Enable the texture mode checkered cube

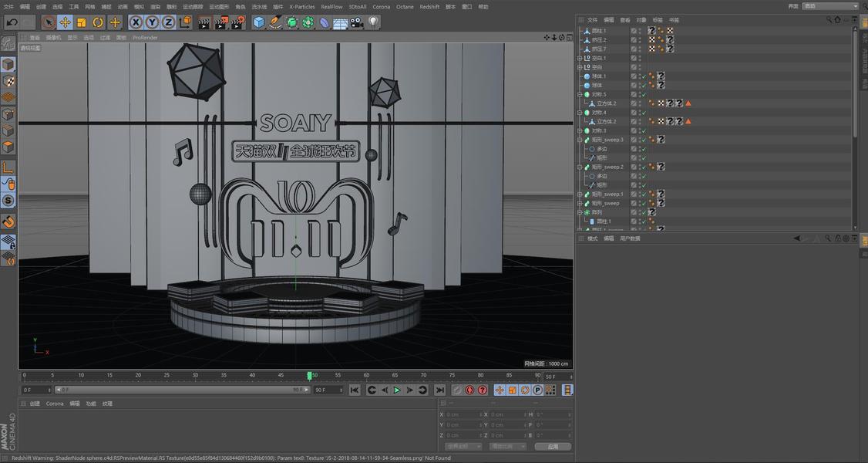point(8,81)
